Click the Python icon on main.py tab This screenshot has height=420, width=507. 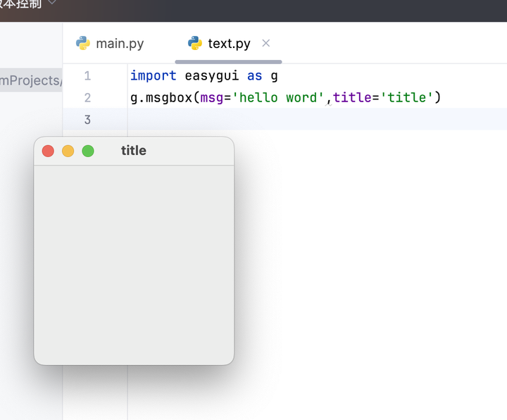[83, 43]
